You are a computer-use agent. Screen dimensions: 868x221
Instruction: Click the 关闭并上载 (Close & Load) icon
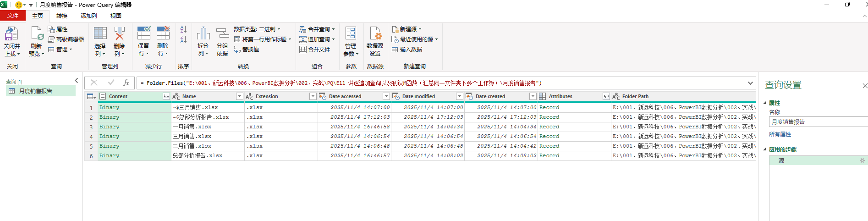tap(11, 34)
